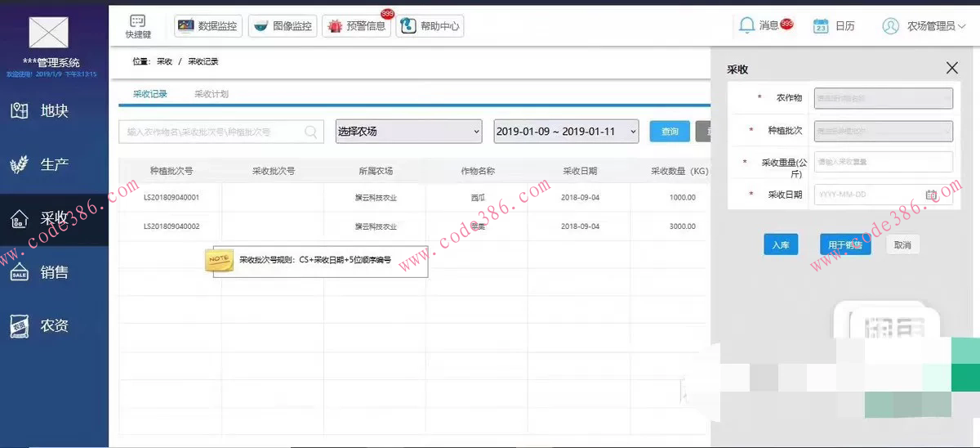
Task: Expand the 农场管理员 account dropdown arrow
Action: tap(961, 26)
